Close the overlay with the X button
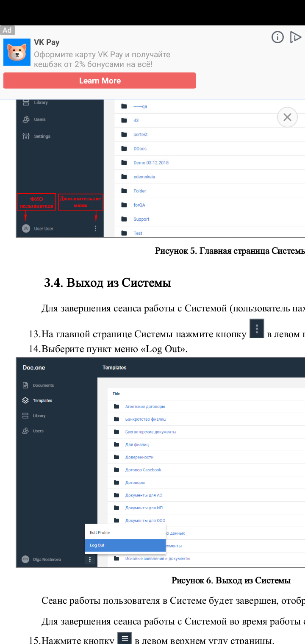Viewport: 305px width, 644px height. 287,117
